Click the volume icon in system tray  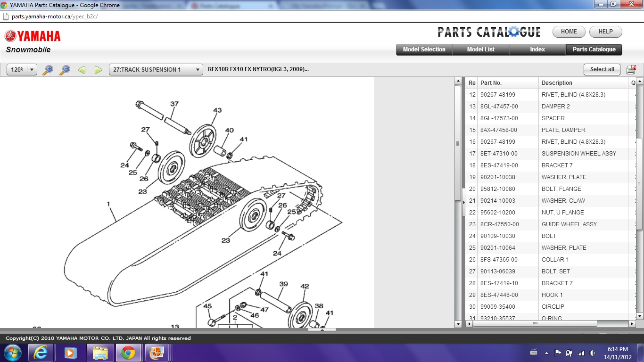pos(592,353)
